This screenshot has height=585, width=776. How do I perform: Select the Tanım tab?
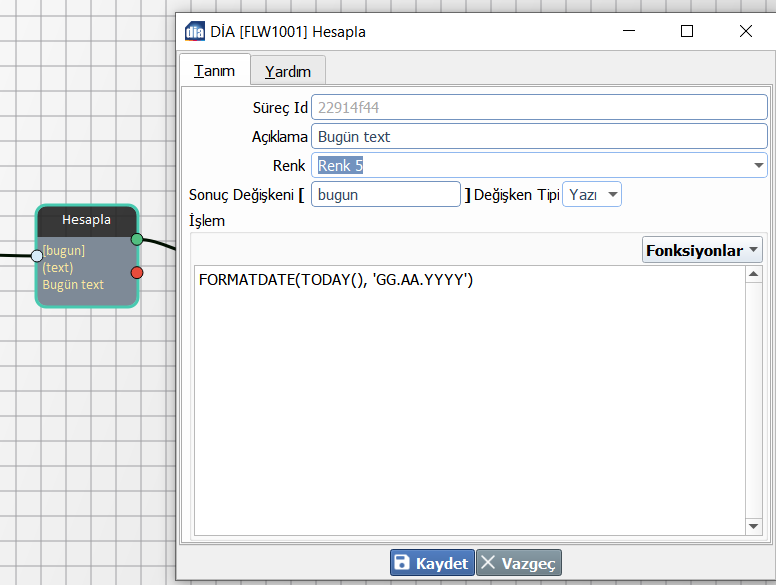click(x=214, y=71)
